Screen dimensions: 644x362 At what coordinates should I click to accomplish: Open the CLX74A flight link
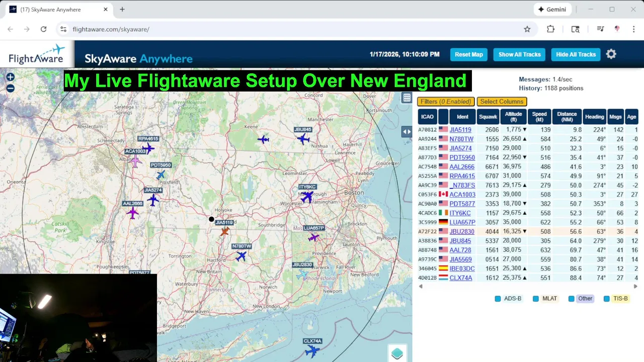(461, 278)
